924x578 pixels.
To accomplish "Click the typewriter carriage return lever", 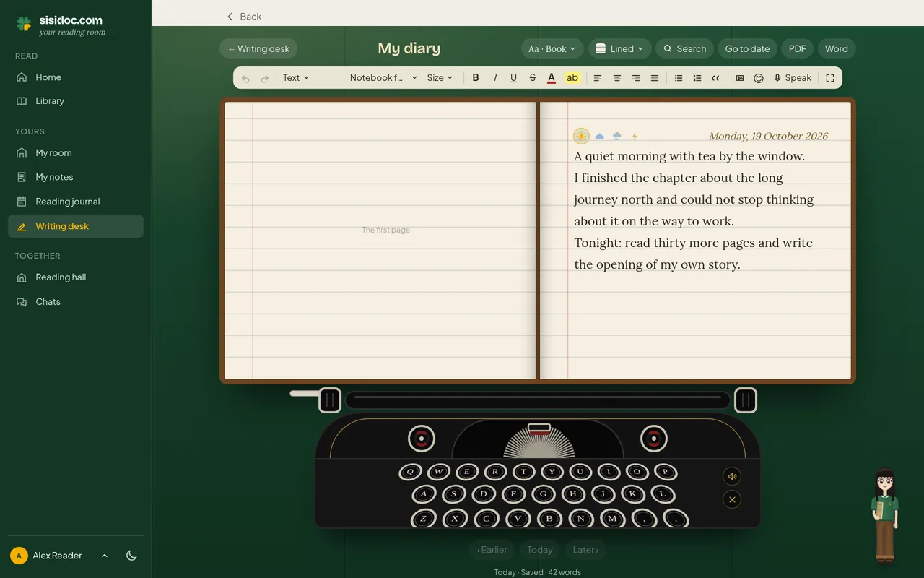I will point(304,394).
